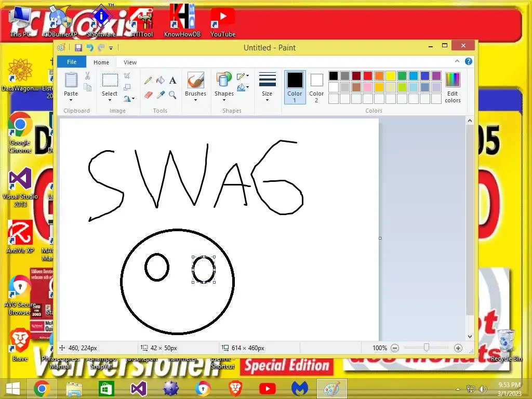Click the Select rectangle icon
The image size is (532, 399).
click(110, 81)
